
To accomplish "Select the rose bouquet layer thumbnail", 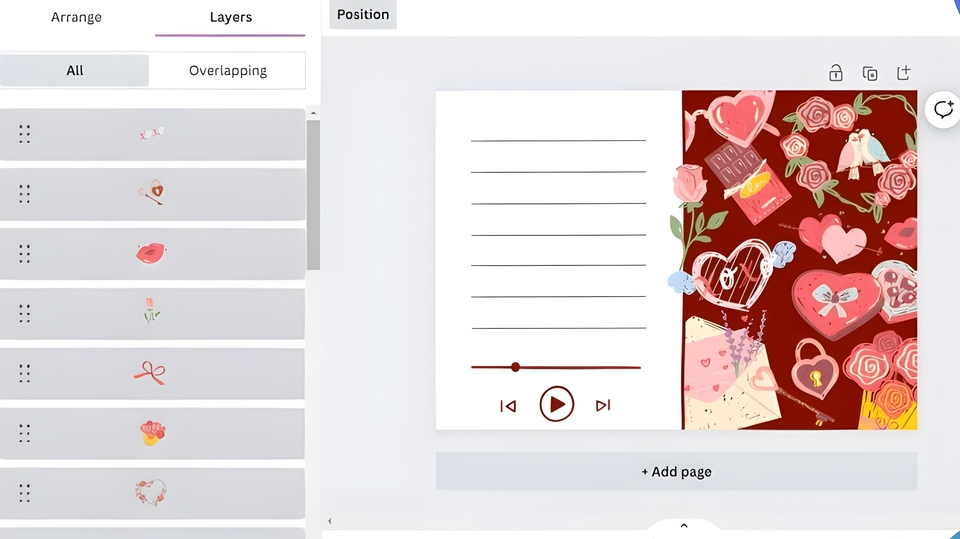I will tap(152, 432).
